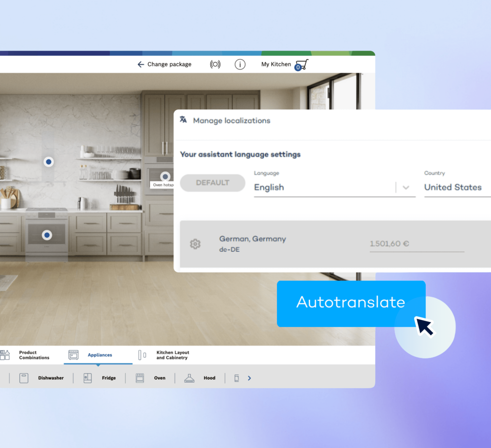Expand more appliances with the right chevron
This screenshot has width=491, height=448.
(x=249, y=378)
